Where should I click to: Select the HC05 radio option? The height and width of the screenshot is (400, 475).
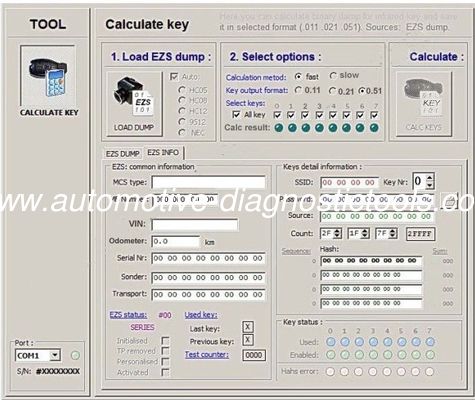tap(182, 90)
